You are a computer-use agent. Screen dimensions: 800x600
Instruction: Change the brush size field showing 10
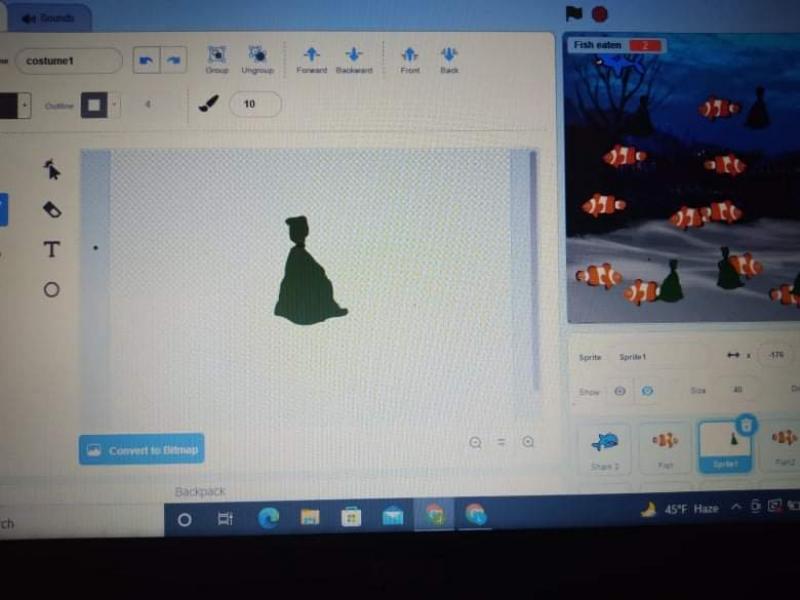point(255,104)
